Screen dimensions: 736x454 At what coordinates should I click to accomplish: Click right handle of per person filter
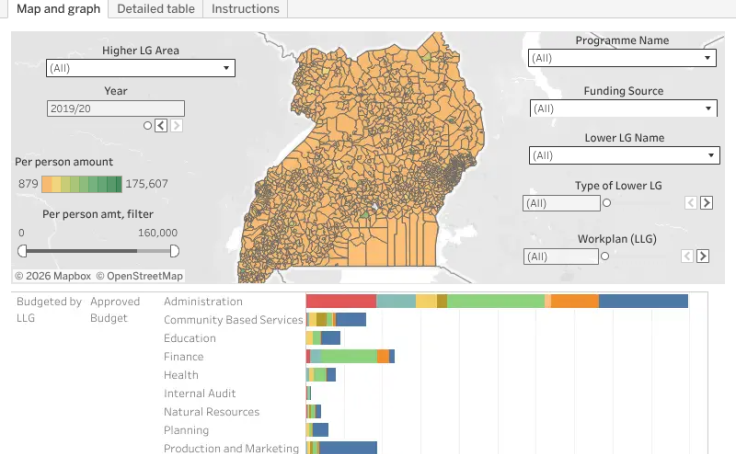[x=174, y=251]
